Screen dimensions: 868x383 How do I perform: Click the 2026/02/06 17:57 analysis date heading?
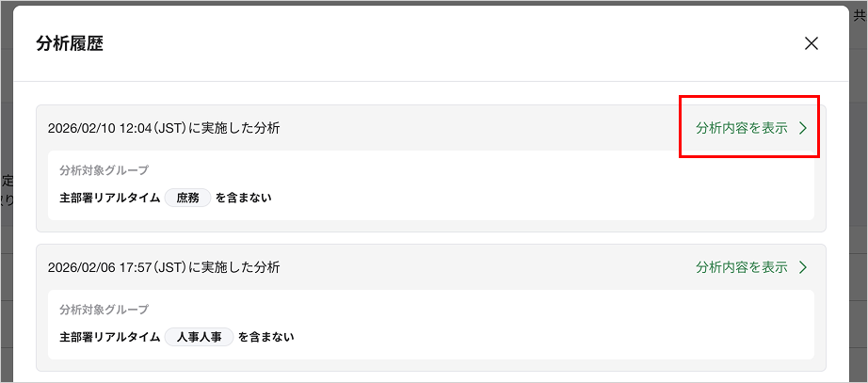point(164,267)
